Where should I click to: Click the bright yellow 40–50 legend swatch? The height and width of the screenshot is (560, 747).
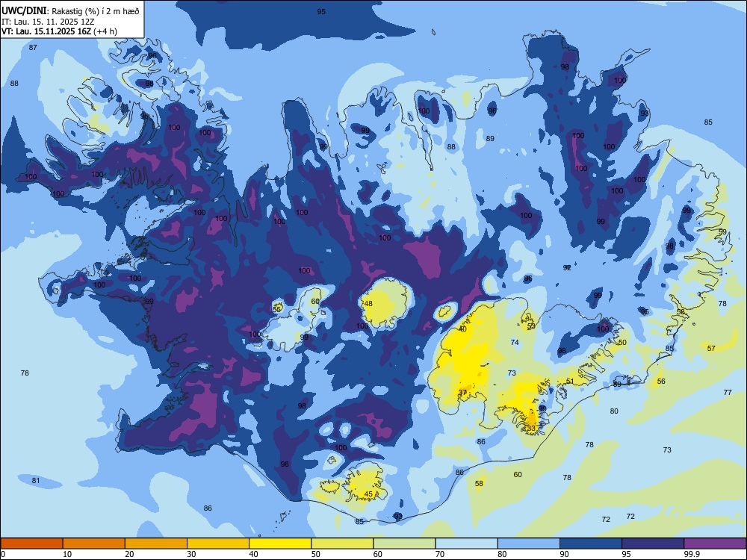click(280, 544)
